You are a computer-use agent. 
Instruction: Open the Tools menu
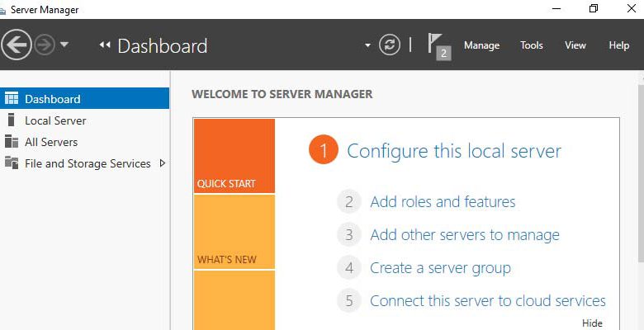(532, 45)
